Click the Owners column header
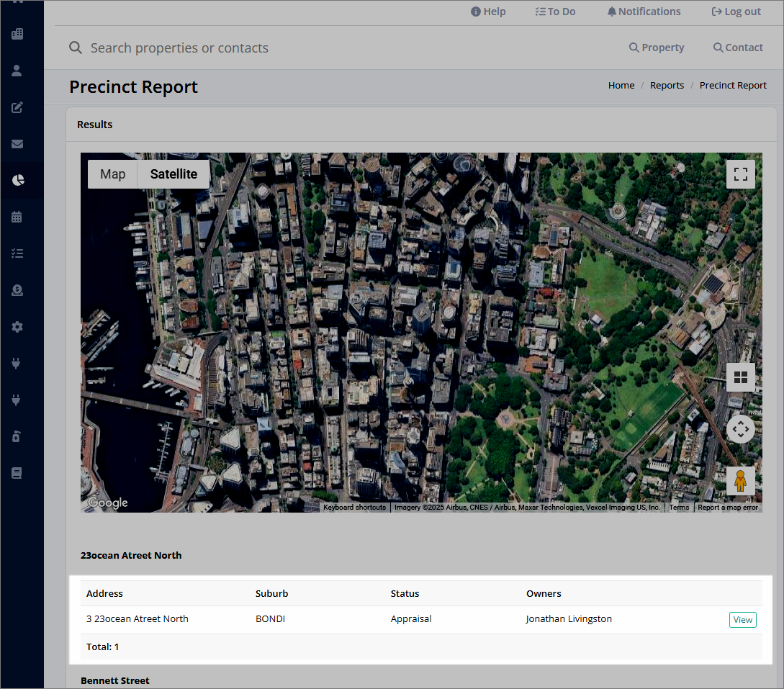The height and width of the screenshot is (689, 784). tap(544, 593)
